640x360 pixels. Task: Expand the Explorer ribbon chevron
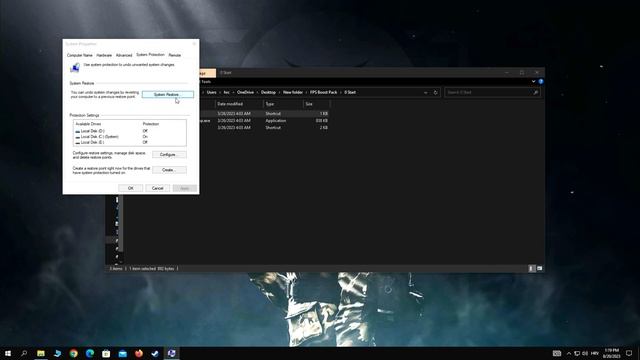point(533,82)
